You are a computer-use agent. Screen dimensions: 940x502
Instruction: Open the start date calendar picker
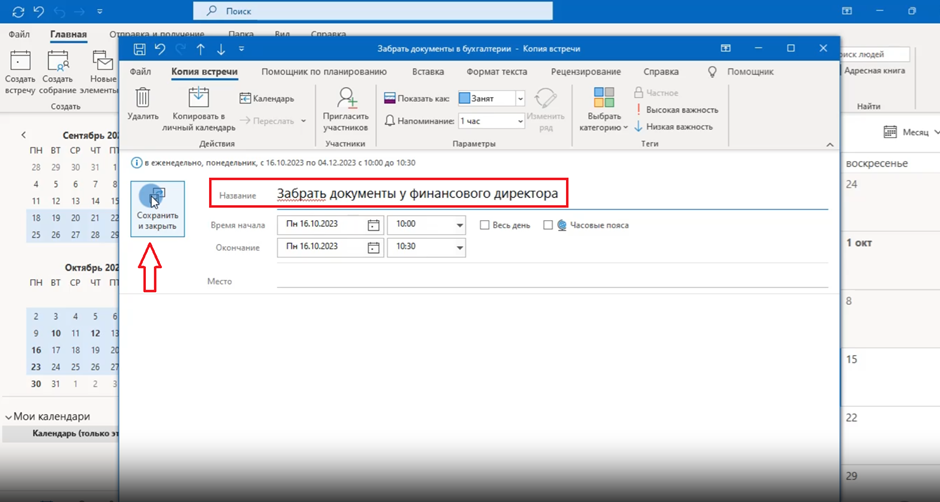coord(373,225)
